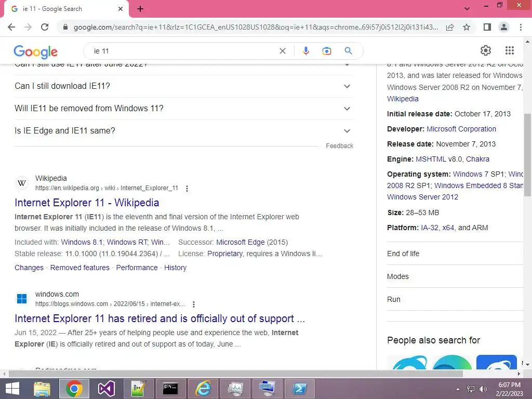Viewport: 532px width, 399px height.
Task: Click the vertical scrollbar thumb
Action: coord(527,155)
